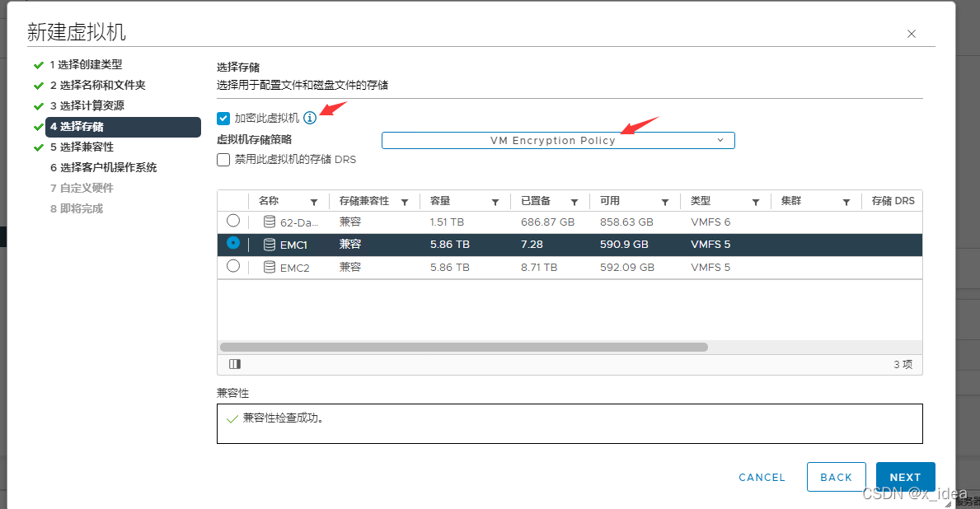Go to step 3 选择计算资源
980x509 pixels.
coord(87,105)
